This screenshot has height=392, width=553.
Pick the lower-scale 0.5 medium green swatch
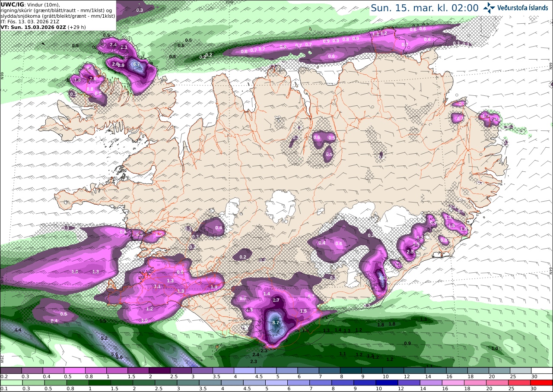tap(55, 383)
